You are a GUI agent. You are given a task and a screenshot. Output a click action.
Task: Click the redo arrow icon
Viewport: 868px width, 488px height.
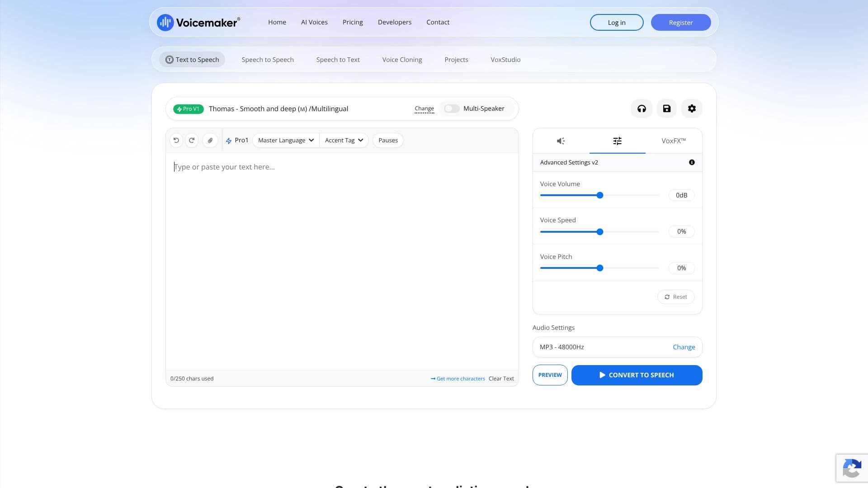pos(192,140)
